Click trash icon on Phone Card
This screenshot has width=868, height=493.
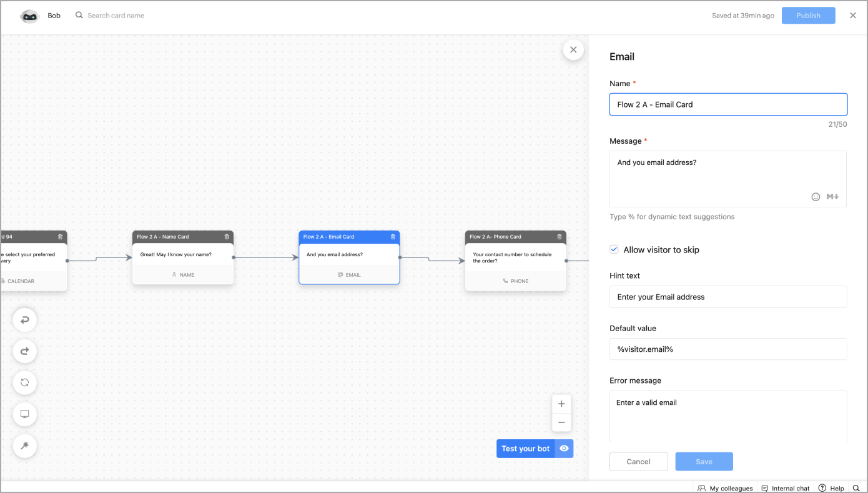[560, 237]
